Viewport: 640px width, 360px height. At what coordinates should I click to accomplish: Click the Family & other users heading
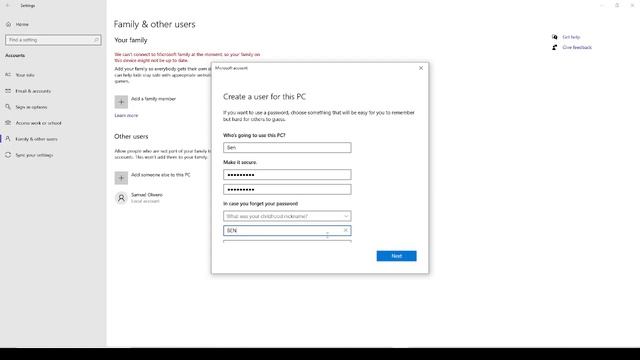pos(154,24)
